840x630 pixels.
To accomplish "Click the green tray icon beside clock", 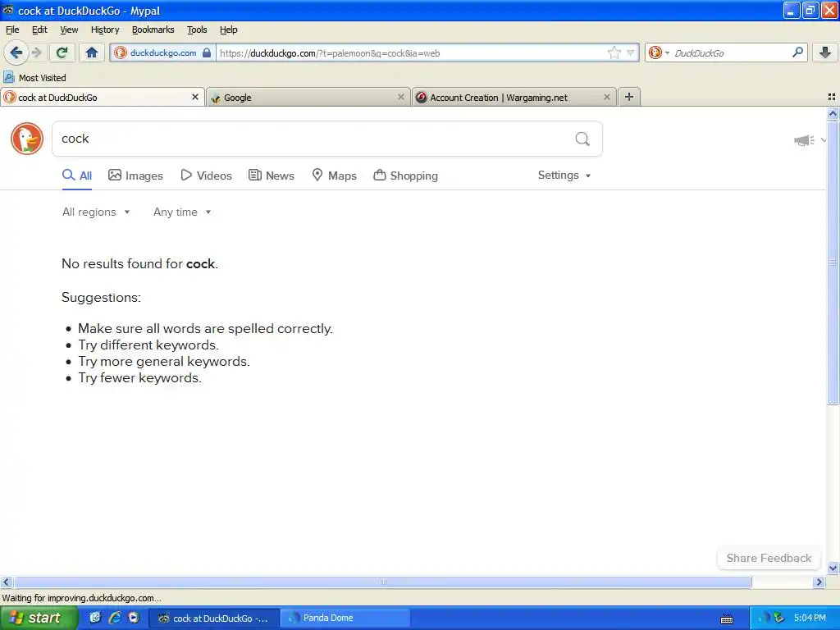I will [x=779, y=619].
